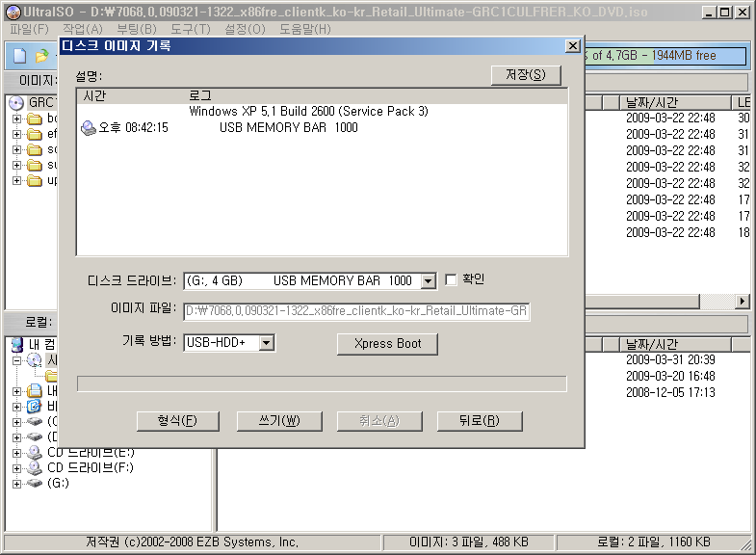Select the 'USB MEMORY BAR 1000' log entry
Viewport: 756px width, 555px height.
tap(288, 128)
